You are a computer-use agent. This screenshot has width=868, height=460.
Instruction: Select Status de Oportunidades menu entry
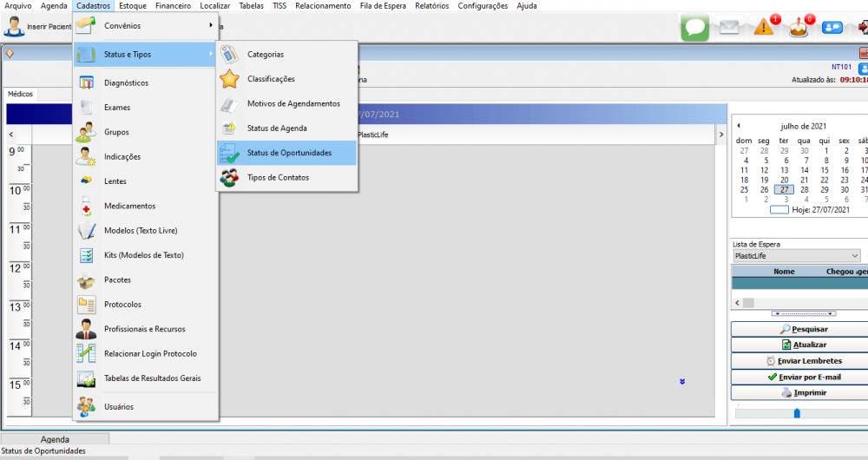pyautogui.click(x=288, y=153)
